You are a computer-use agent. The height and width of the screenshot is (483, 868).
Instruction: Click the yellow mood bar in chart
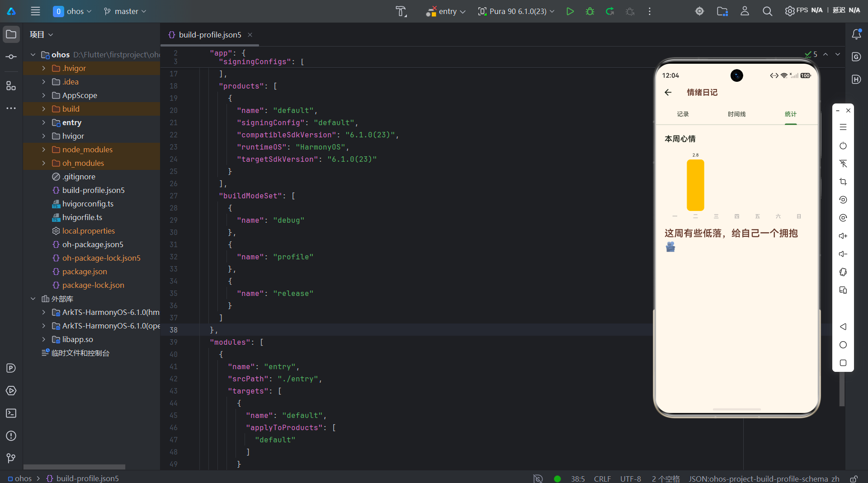(x=695, y=185)
